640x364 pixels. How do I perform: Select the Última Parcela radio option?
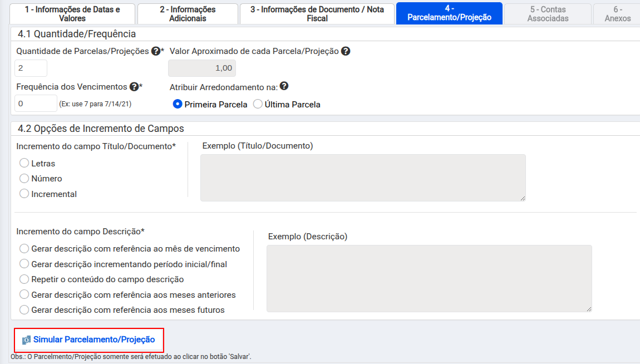tap(258, 104)
